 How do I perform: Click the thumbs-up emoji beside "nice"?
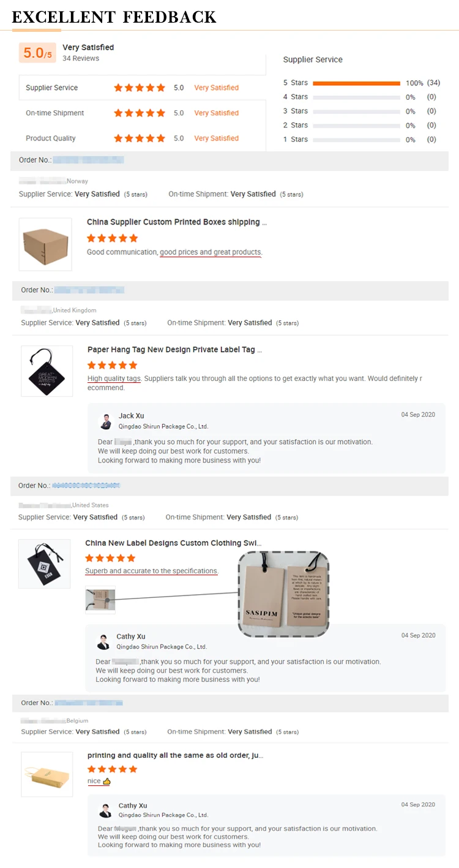(x=106, y=781)
